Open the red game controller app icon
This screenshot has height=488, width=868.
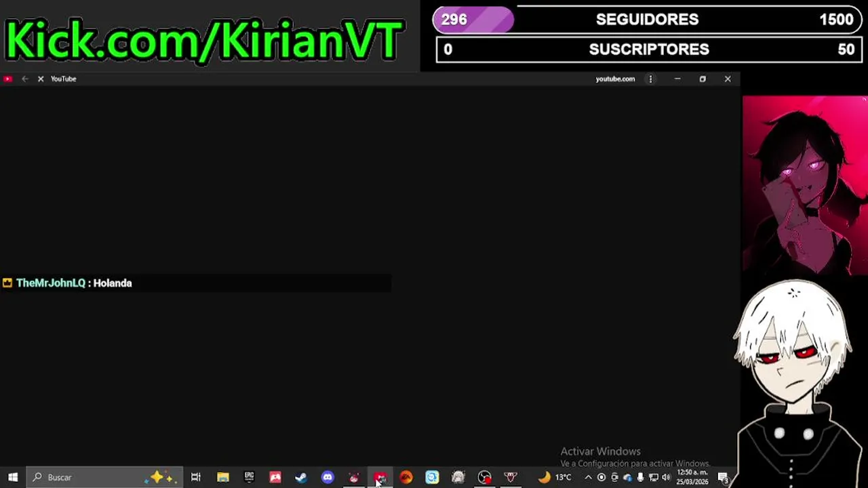pos(275,477)
